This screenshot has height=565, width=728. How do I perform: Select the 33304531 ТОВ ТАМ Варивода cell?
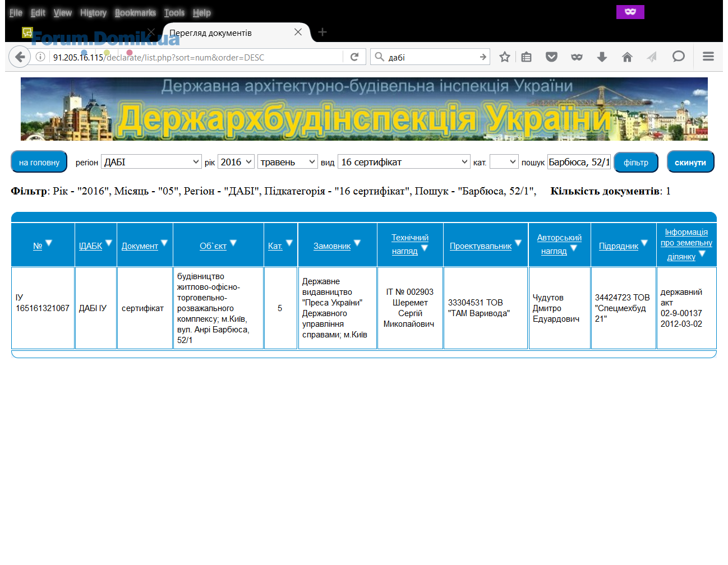(486, 308)
